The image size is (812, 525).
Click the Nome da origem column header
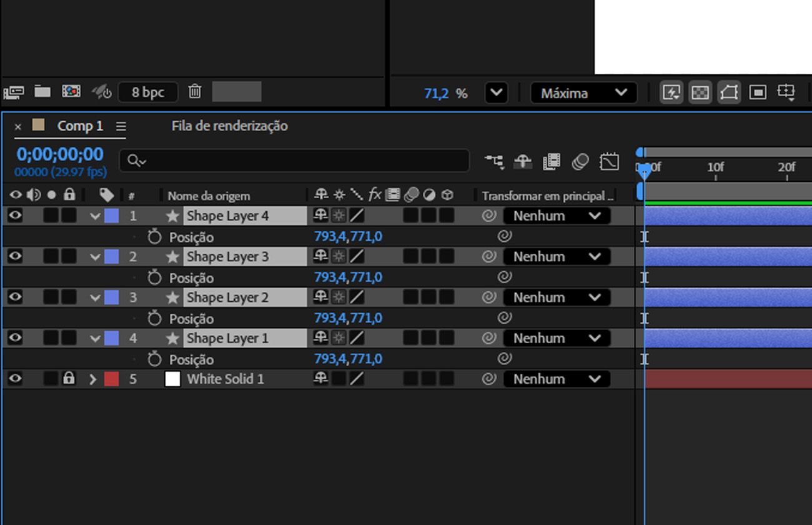209,196
